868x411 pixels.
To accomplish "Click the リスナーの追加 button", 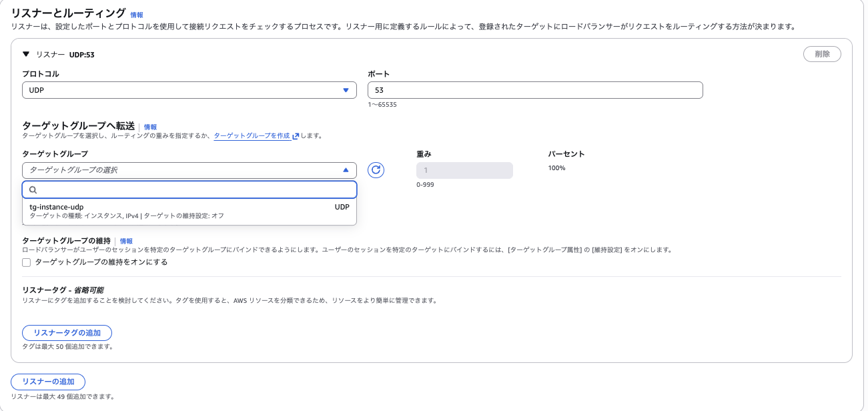I will click(x=47, y=382).
